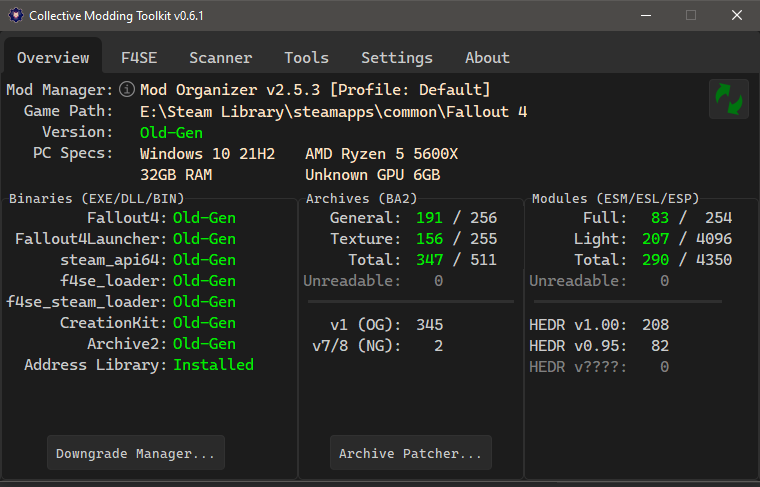This screenshot has width=760, height=487.
Task: Click the Total archives count 347
Action: pyautogui.click(x=429, y=260)
